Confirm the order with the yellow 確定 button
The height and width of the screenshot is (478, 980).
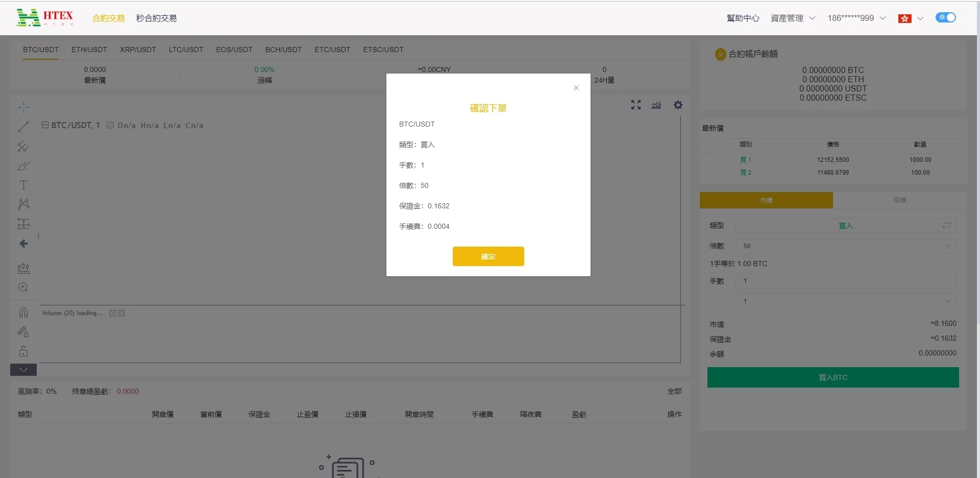coord(488,256)
